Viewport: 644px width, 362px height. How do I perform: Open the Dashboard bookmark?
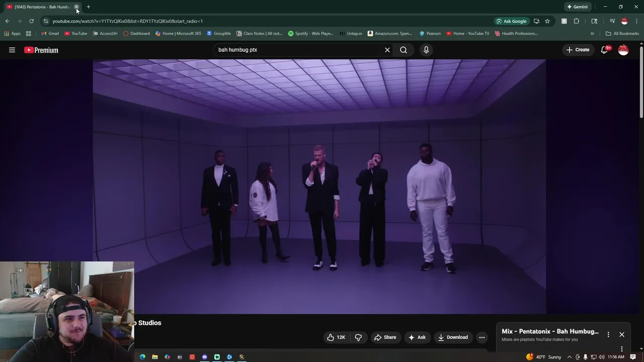(136, 34)
